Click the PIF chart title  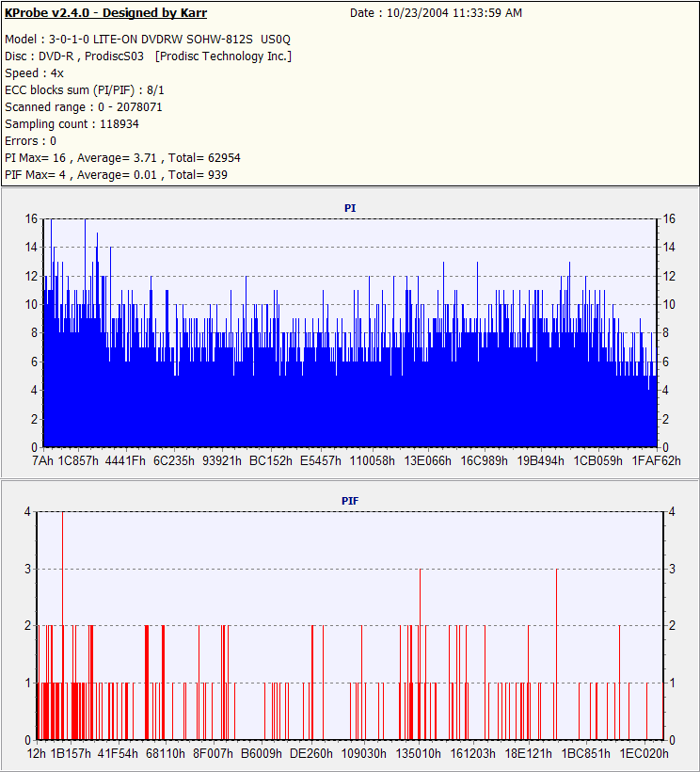tap(350, 501)
